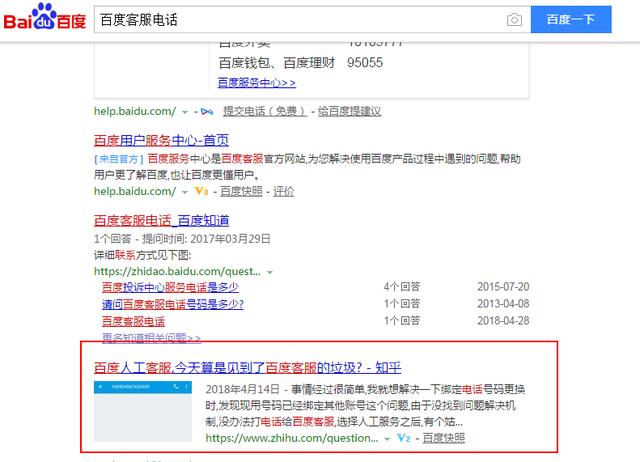Screen dimensions: 640x462
Task: Expand dropdown arrow after zhidao.baidu.com URL
Action: (x=270, y=272)
